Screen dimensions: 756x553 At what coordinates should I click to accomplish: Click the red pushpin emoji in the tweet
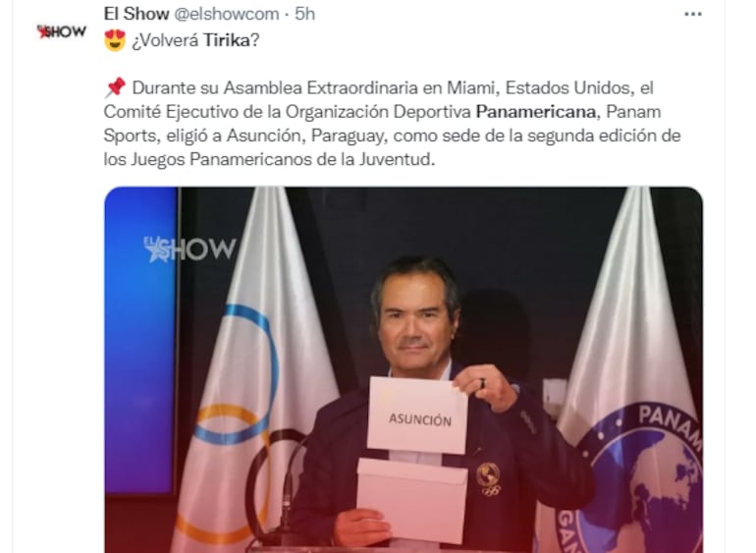coord(115,87)
